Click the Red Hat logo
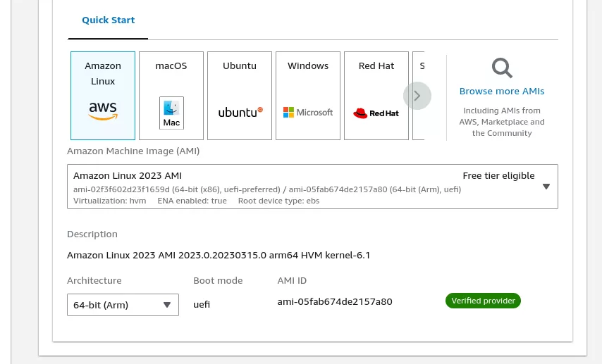 pos(376,113)
